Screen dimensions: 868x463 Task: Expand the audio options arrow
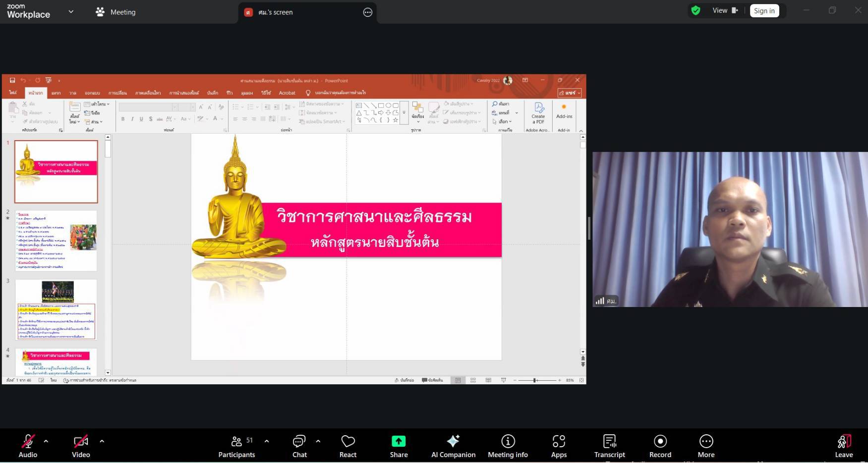coord(46,441)
